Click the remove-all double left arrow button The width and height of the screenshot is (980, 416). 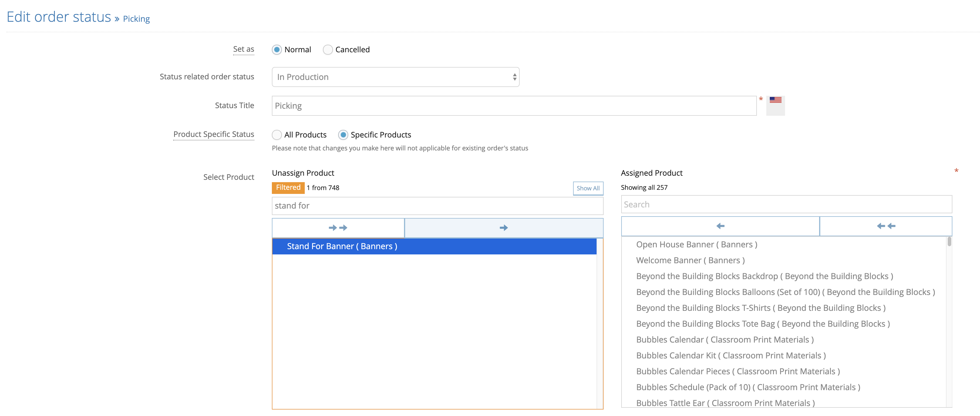click(x=886, y=226)
